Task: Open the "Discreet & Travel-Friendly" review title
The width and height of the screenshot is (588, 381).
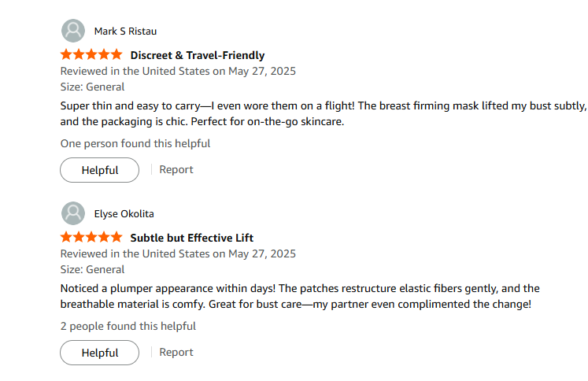Action: [197, 55]
